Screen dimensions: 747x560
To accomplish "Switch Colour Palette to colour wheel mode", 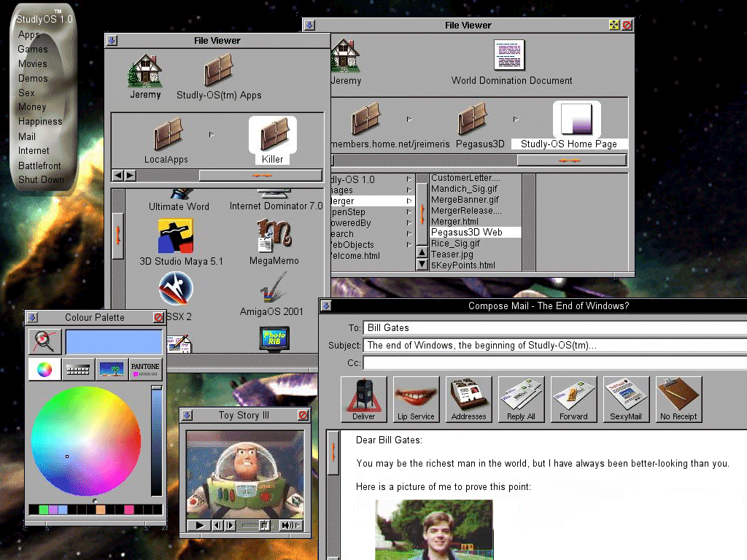I will (44, 369).
